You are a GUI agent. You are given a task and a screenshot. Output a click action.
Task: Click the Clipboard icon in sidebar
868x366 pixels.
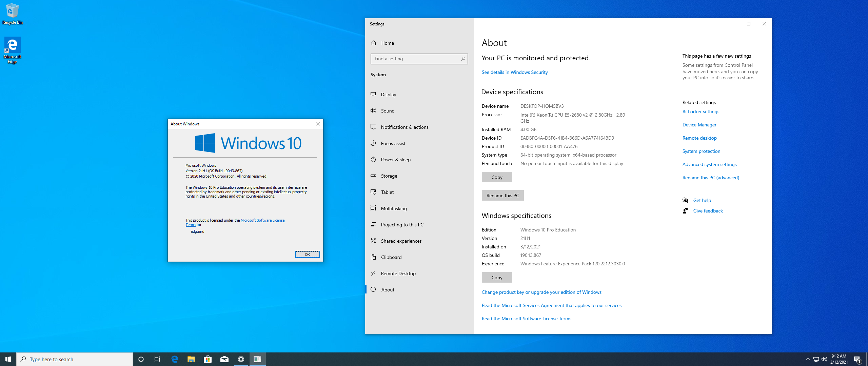(373, 257)
